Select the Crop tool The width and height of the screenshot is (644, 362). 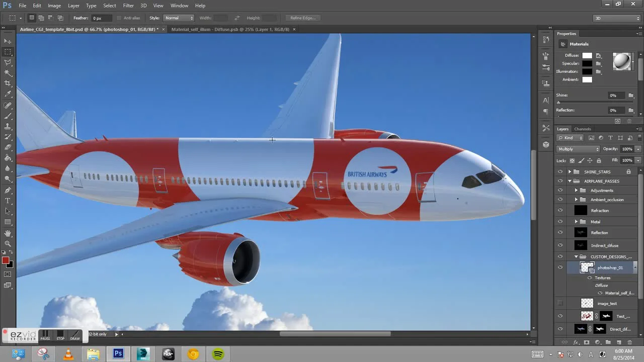click(x=8, y=83)
